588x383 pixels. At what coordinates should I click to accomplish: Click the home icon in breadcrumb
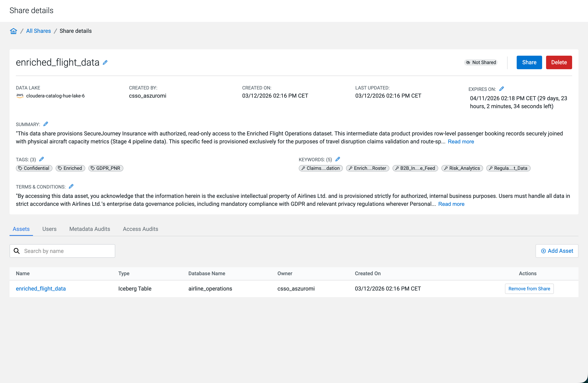[13, 31]
